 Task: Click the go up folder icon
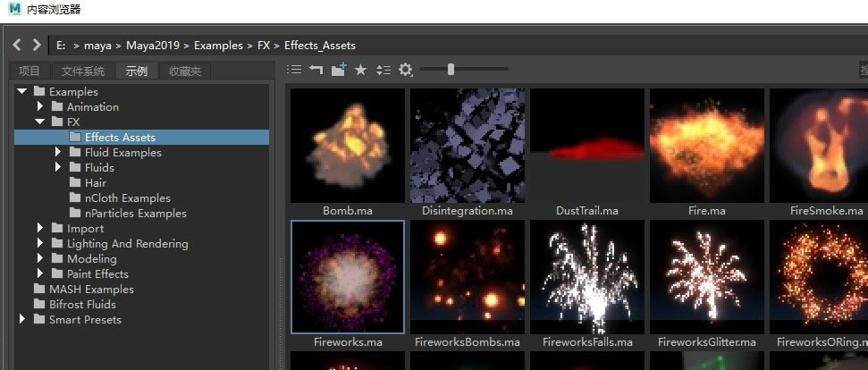(x=316, y=70)
